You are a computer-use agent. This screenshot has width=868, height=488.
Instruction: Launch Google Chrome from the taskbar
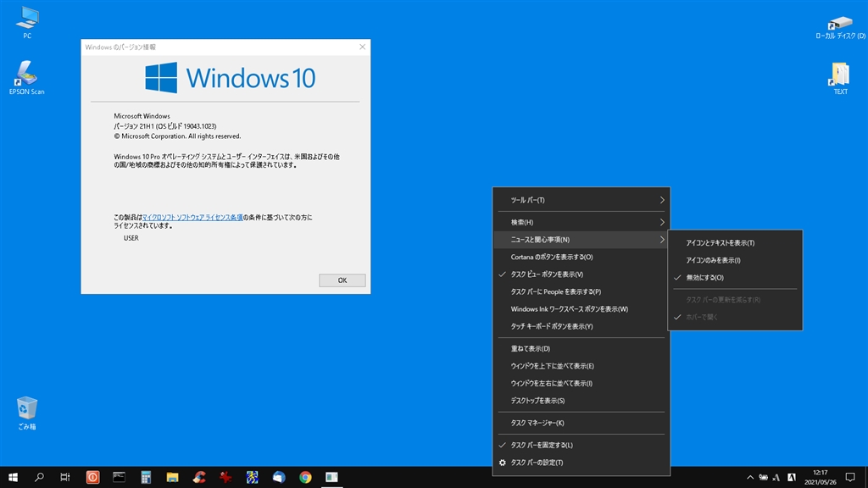pyautogui.click(x=305, y=477)
